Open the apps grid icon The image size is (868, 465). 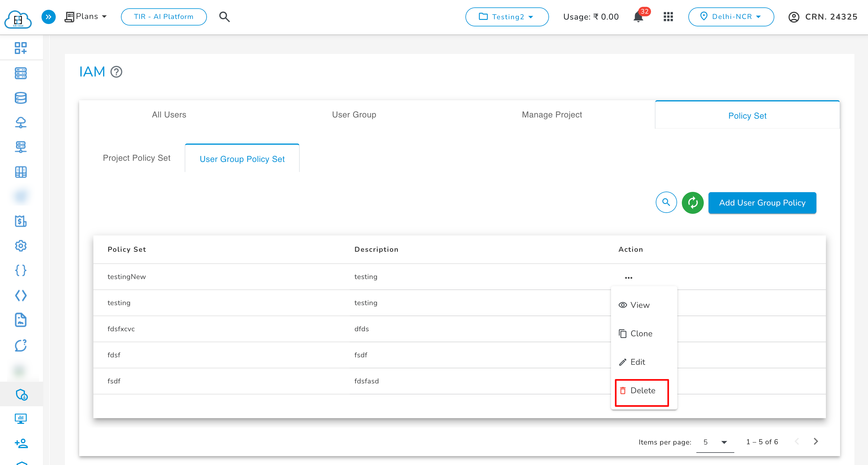pos(668,17)
